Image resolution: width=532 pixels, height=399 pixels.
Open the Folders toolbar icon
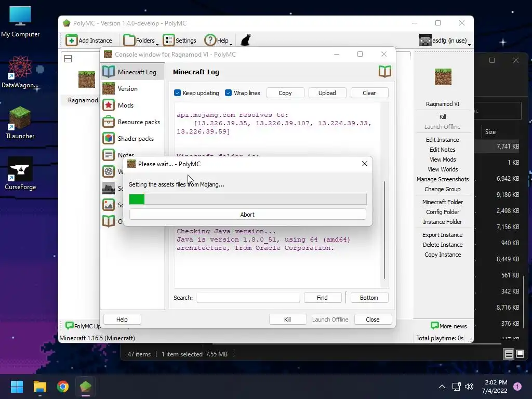click(129, 41)
